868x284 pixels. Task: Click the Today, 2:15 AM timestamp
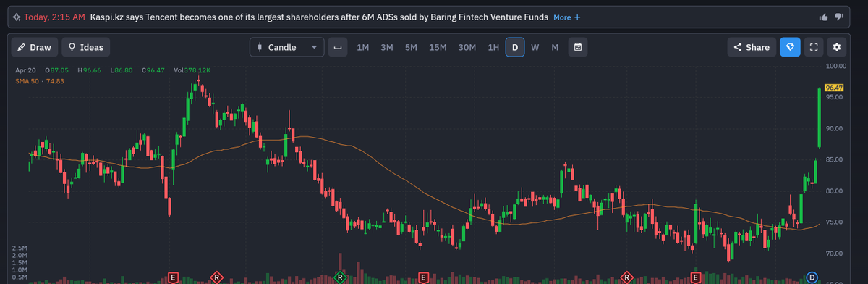[x=55, y=17]
